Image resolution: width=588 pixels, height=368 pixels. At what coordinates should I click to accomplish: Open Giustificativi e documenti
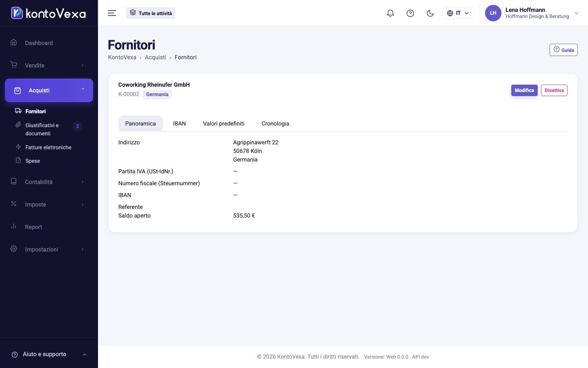(42, 129)
